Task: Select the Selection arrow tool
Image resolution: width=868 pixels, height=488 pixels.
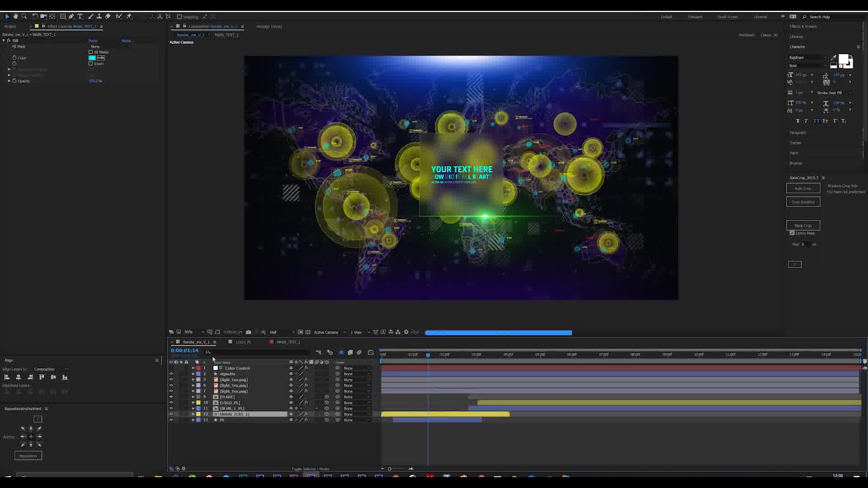Action: click(x=7, y=16)
